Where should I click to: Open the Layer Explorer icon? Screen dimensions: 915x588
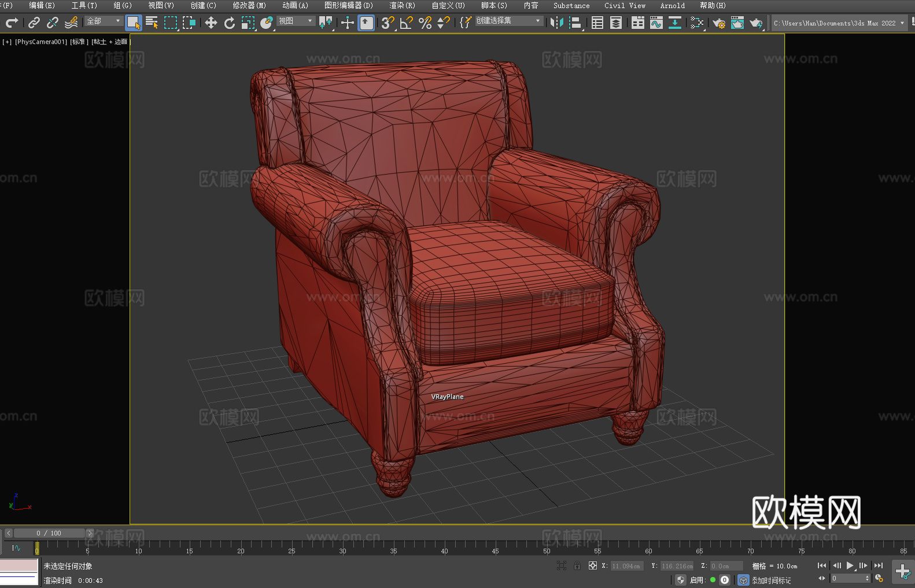pos(616,23)
